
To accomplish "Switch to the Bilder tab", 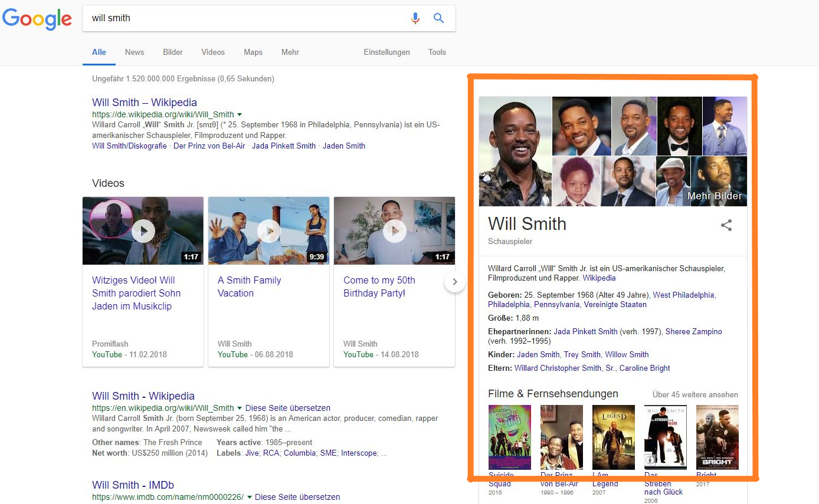I will click(x=173, y=52).
